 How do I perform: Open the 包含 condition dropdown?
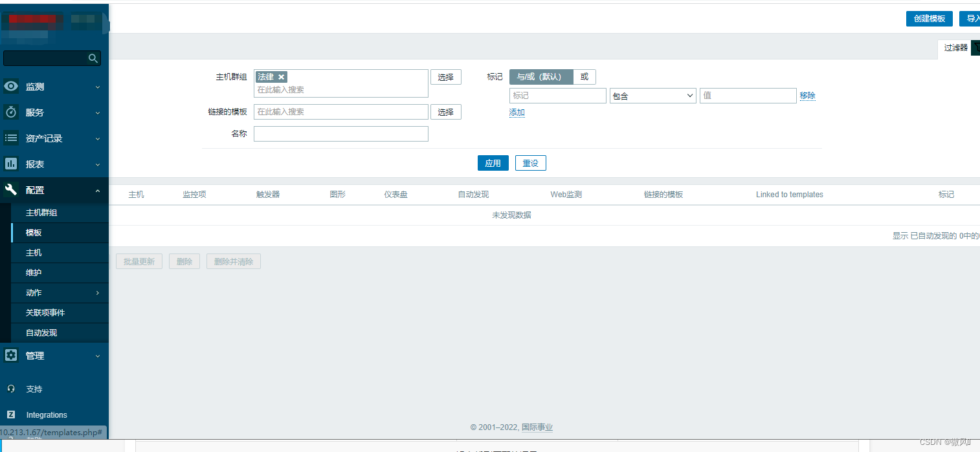pos(652,95)
